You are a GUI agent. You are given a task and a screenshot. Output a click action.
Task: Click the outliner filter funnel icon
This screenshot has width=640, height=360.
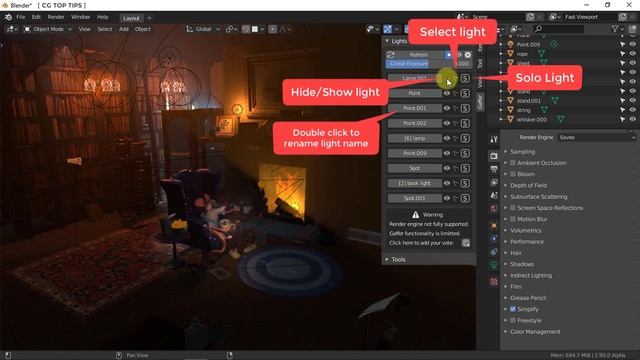(615, 29)
